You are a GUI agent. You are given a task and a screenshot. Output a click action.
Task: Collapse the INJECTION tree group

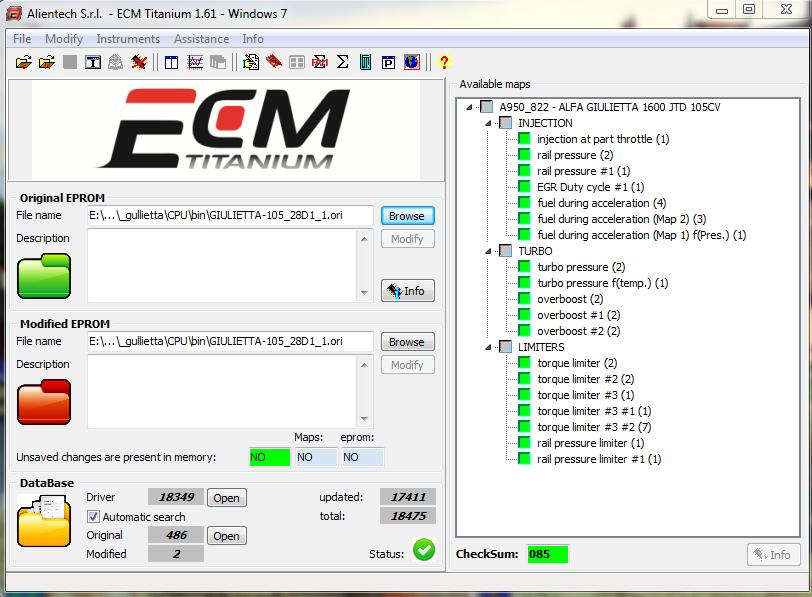(x=488, y=123)
